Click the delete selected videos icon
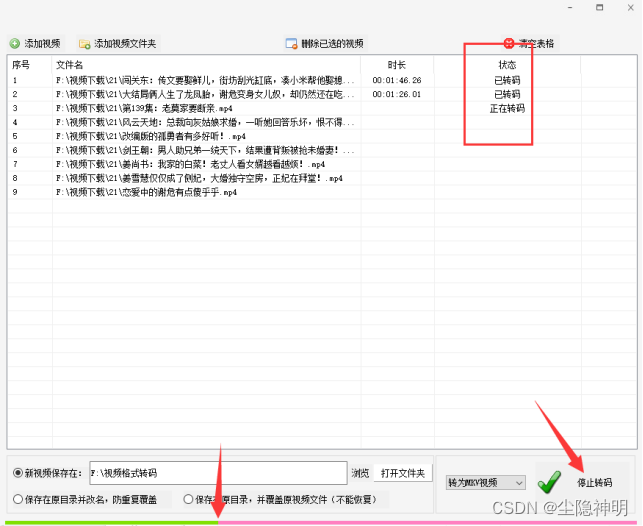The width and height of the screenshot is (643, 526). tap(291, 43)
